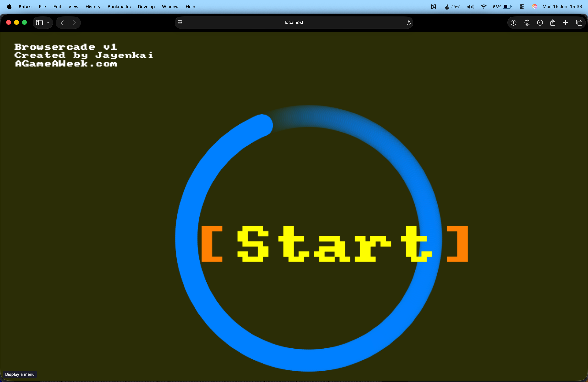Open the Wi-Fi status menu

tap(484, 7)
